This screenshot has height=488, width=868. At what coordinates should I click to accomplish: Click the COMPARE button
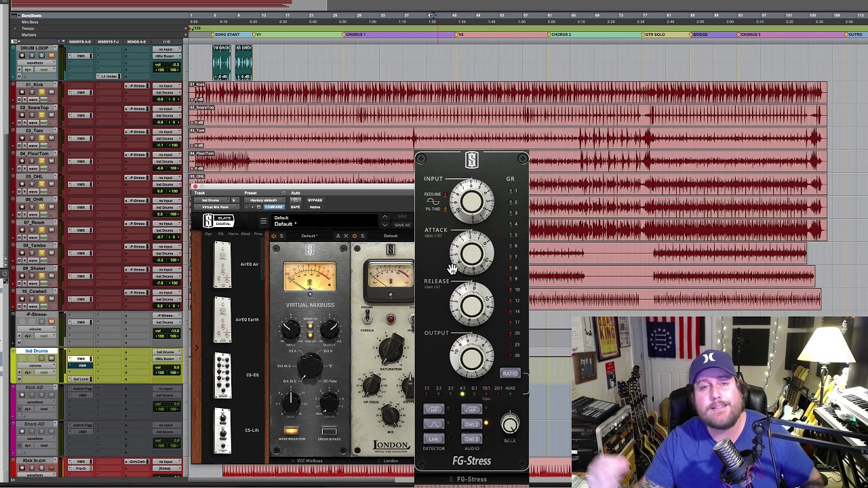[273, 207]
